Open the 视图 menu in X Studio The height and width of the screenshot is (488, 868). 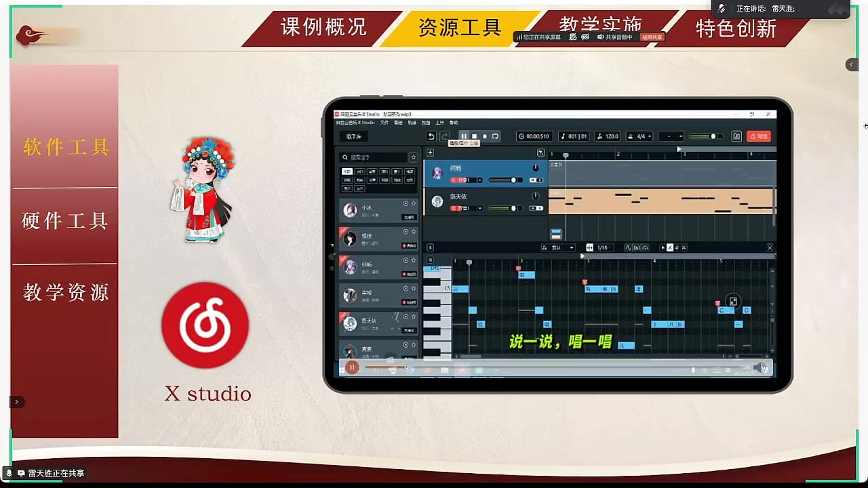(x=426, y=123)
